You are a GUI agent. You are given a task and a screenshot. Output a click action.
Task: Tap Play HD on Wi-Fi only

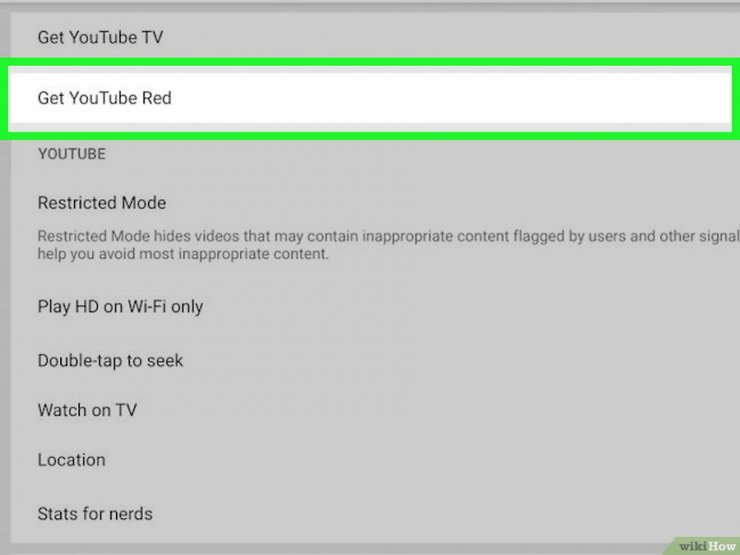tap(120, 307)
